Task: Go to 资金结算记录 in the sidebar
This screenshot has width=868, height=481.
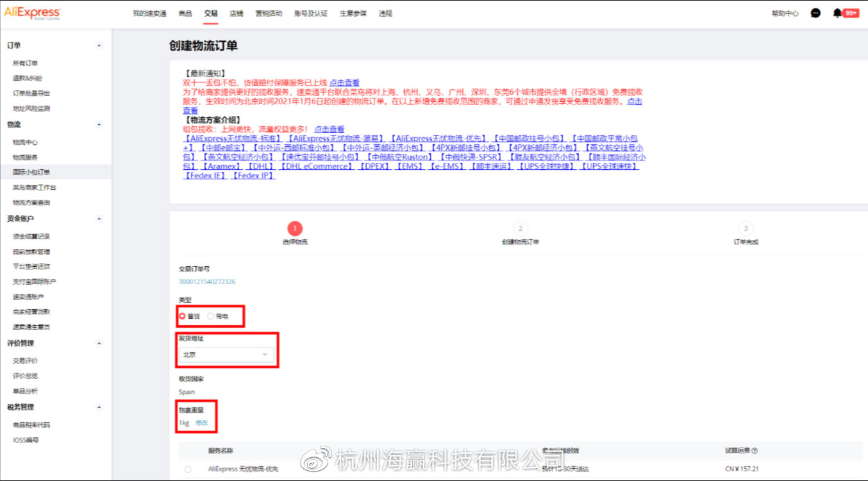Action: click(x=31, y=237)
